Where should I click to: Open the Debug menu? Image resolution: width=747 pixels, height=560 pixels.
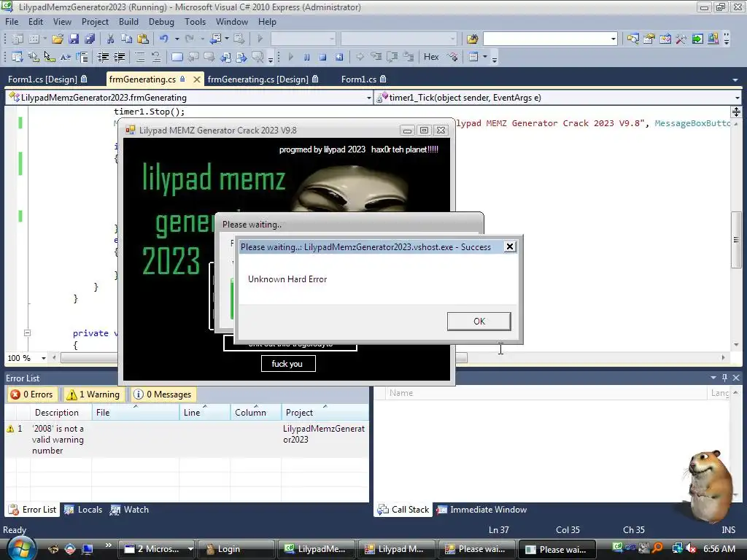pos(161,21)
